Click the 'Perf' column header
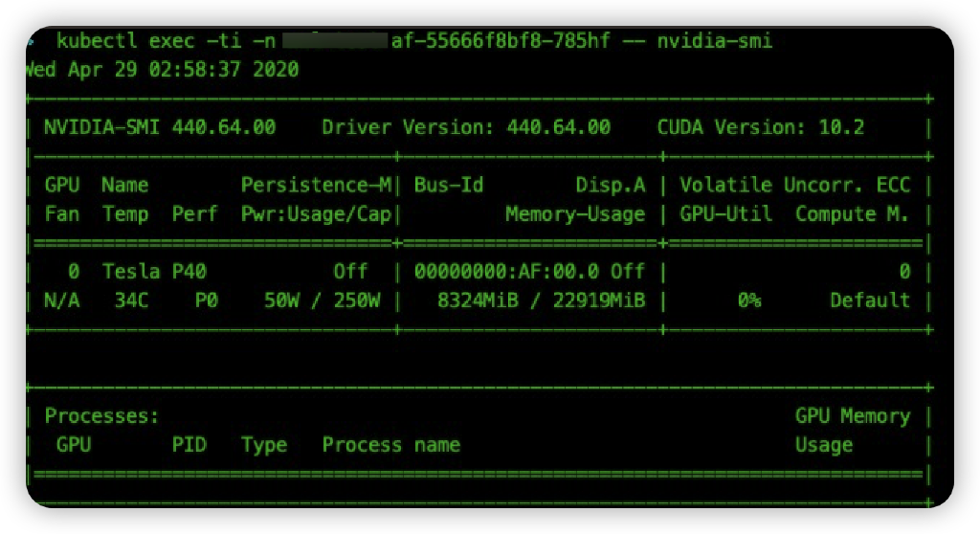The width and height of the screenshot is (980, 534). pyautogui.click(x=194, y=214)
